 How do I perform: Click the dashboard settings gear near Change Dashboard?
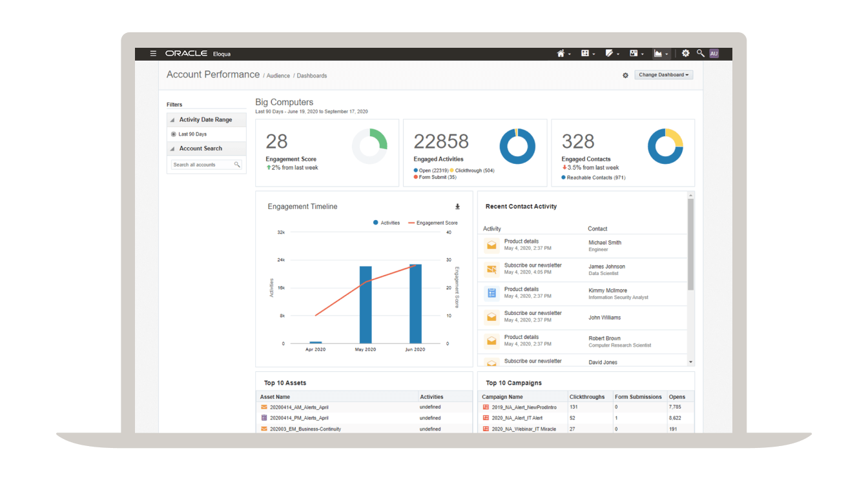[625, 75]
